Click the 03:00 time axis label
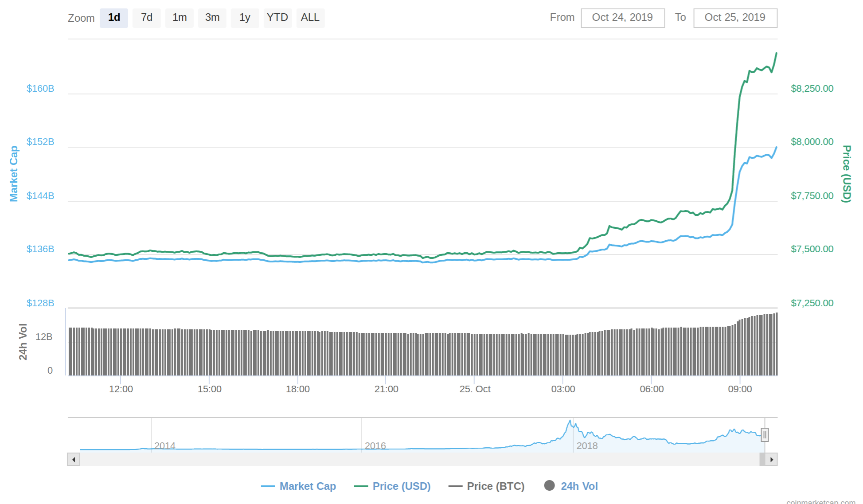This screenshot has width=863, height=504. click(563, 389)
